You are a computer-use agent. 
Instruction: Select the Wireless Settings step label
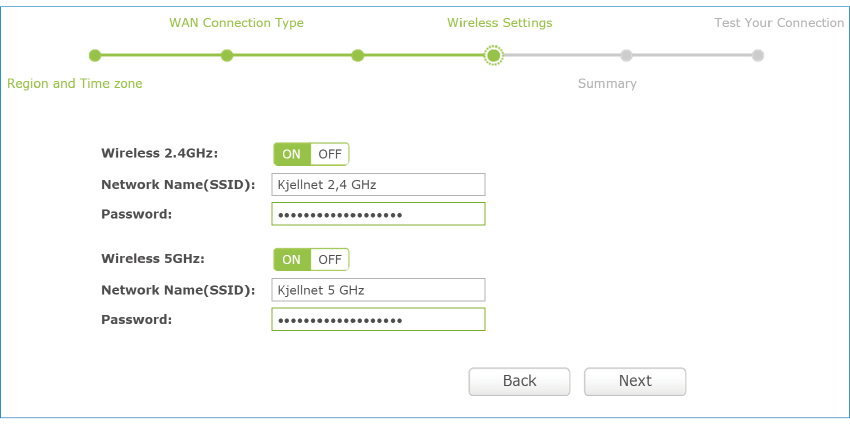point(499,23)
